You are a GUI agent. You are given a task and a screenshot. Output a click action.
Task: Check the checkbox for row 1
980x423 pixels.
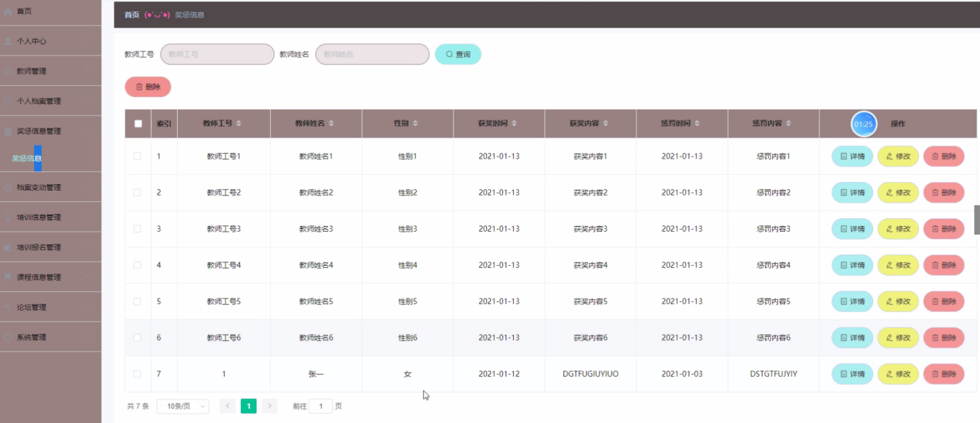click(137, 157)
